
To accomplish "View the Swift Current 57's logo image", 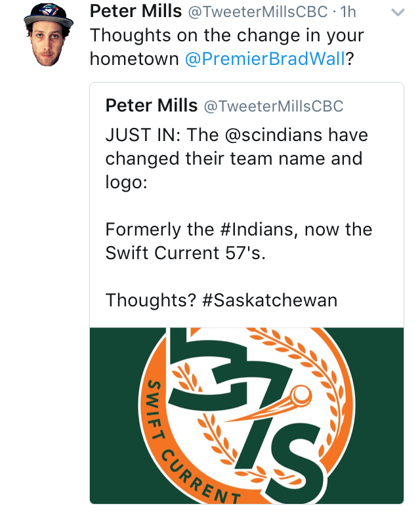I will point(247,415).
